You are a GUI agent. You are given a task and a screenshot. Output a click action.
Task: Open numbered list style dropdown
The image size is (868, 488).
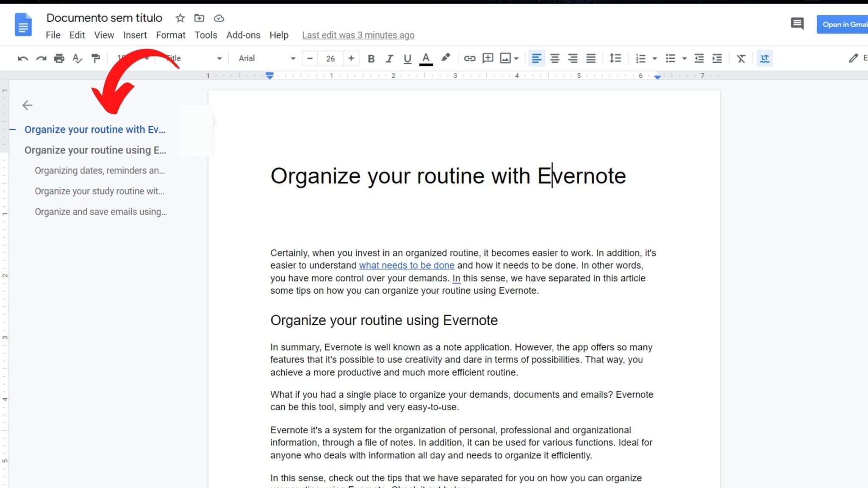point(654,58)
